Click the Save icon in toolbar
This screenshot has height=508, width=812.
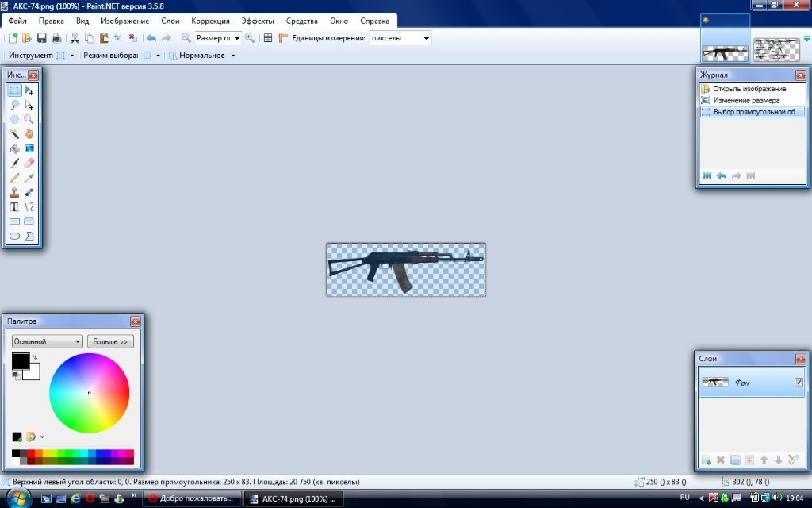coord(42,38)
